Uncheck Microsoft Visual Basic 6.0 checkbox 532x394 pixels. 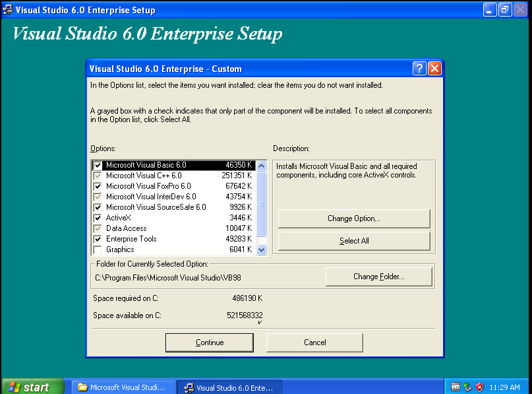[98, 165]
